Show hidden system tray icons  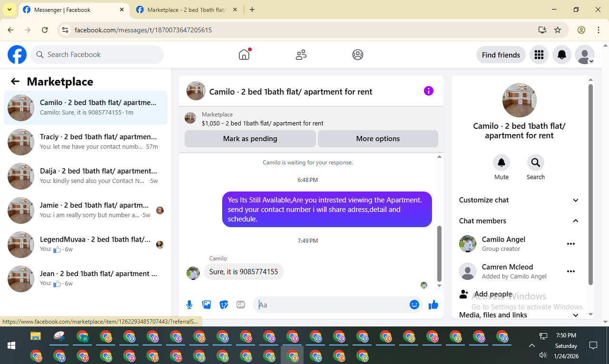(531, 345)
